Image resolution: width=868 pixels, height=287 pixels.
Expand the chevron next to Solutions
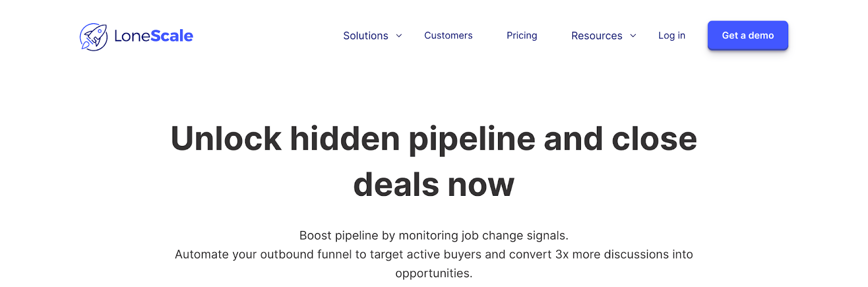(399, 36)
